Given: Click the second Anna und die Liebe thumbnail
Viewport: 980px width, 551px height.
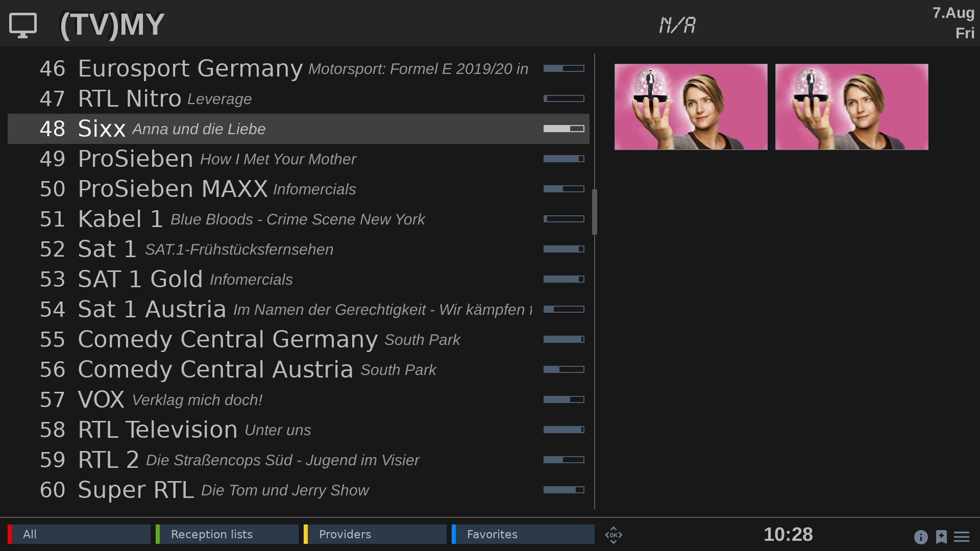Looking at the screenshot, I should point(852,107).
